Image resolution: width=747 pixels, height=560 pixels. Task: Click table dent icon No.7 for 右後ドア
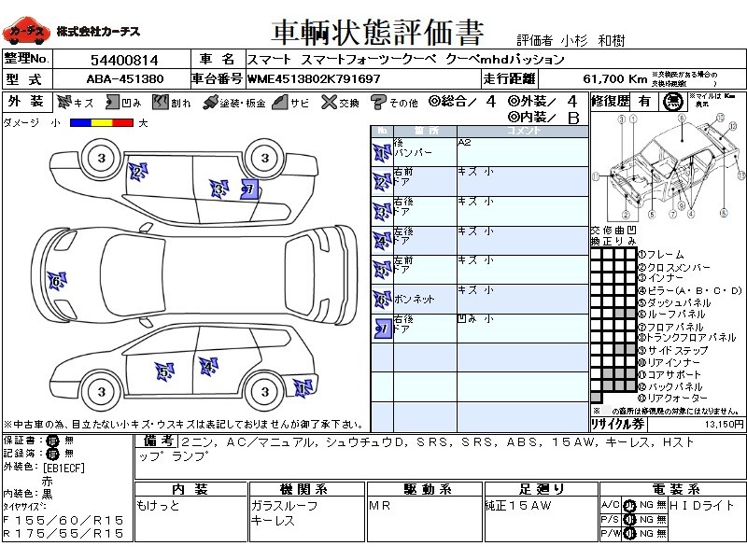(383, 329)
